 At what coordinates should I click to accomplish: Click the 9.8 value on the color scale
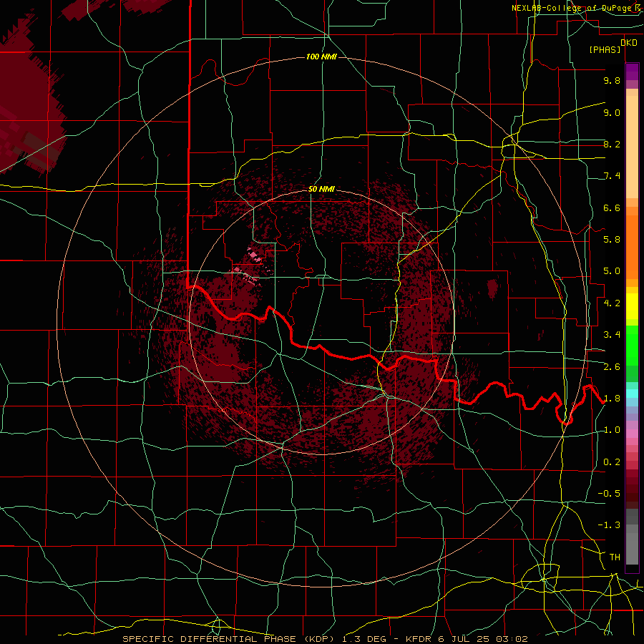tap(612, 80)
